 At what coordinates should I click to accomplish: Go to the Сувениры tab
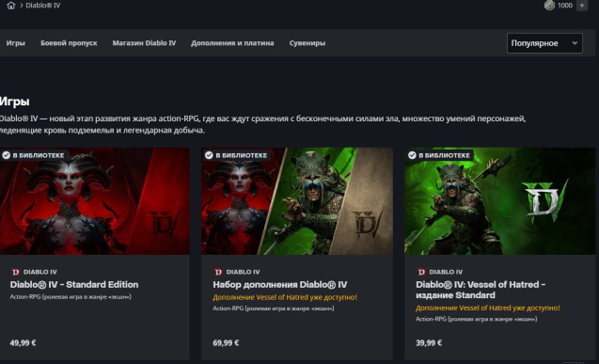(307, 43)
